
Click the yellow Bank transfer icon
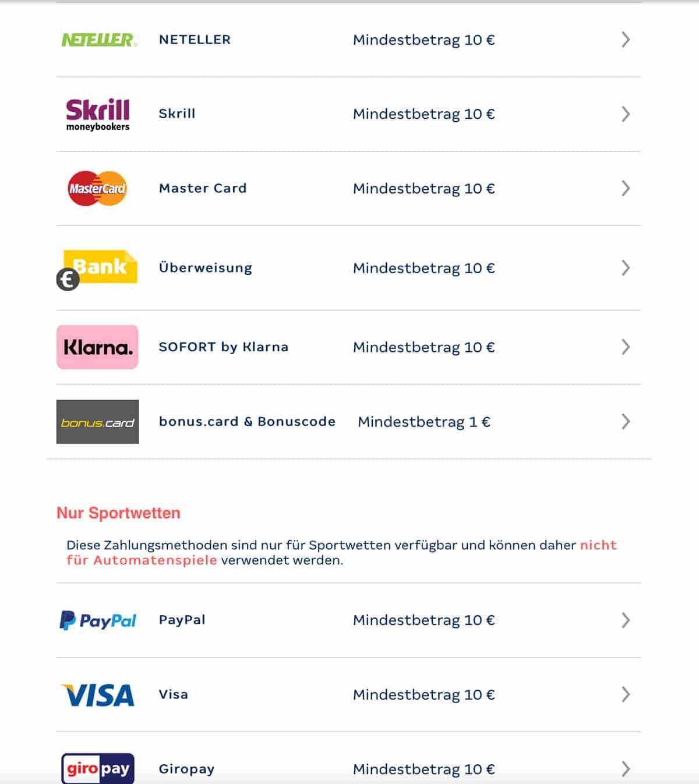tap(97, 270)
